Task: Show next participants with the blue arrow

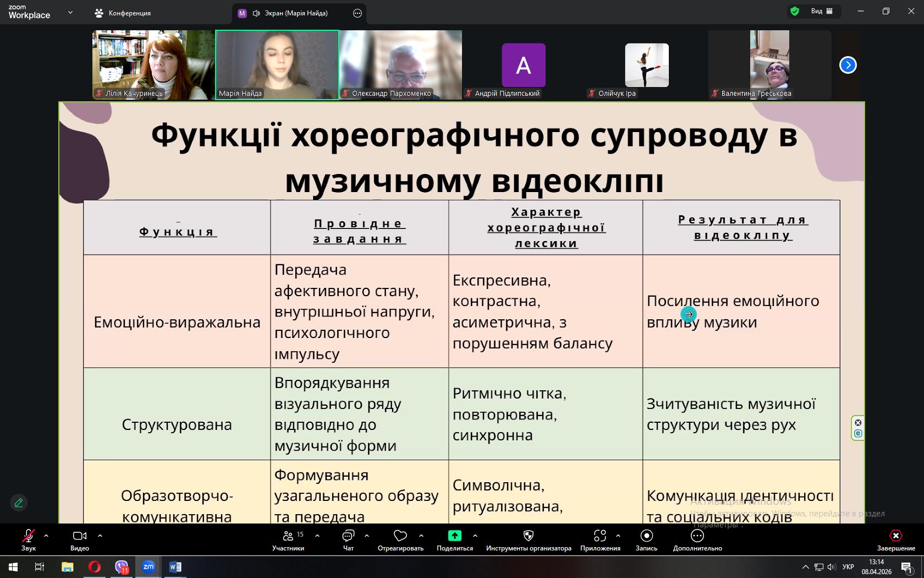Action: (848, 65)
